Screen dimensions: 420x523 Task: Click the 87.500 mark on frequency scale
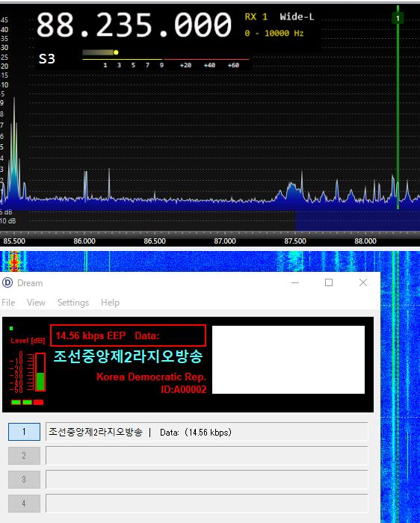295,241
